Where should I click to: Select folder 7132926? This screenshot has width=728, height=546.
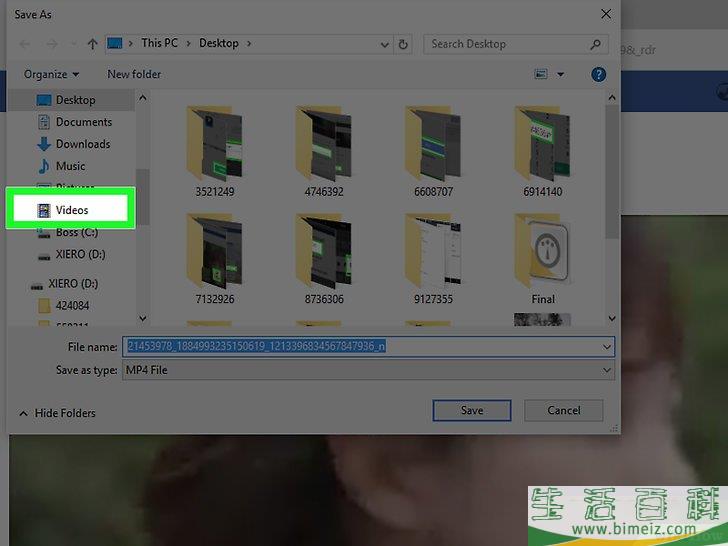(214, 259)
